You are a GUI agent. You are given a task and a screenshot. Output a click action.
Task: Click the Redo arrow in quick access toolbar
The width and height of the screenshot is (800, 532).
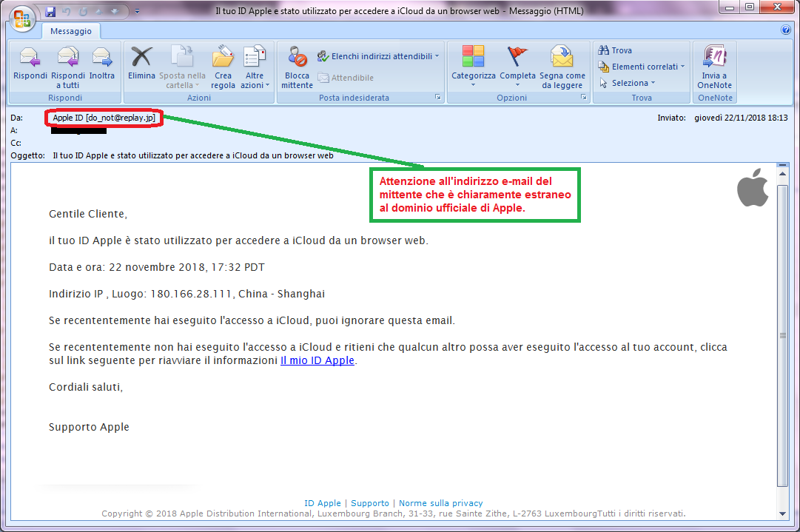[83, 11]
